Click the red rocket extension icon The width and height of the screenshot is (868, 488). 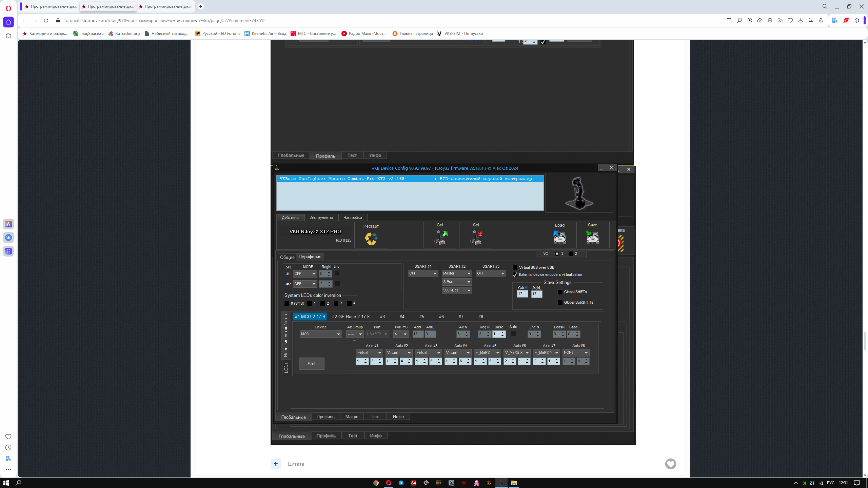(846, 20)
